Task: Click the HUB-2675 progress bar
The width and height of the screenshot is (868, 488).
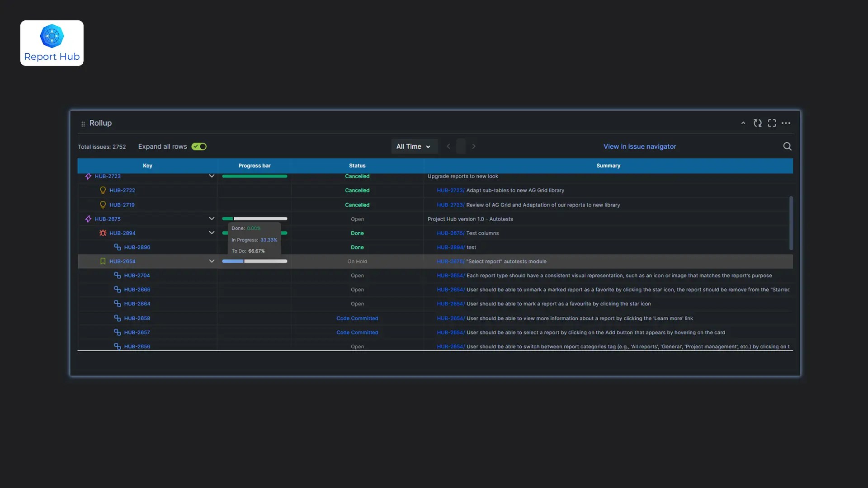Action: 255,219
